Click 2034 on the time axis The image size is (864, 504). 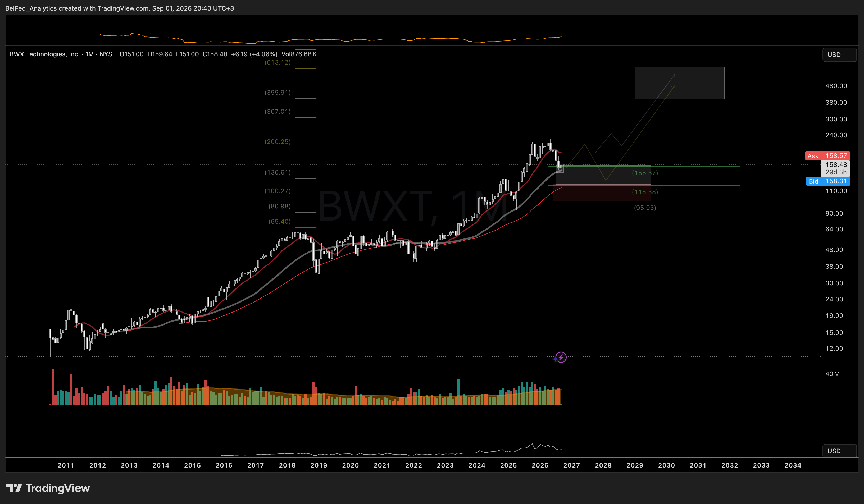click(793, 465)
